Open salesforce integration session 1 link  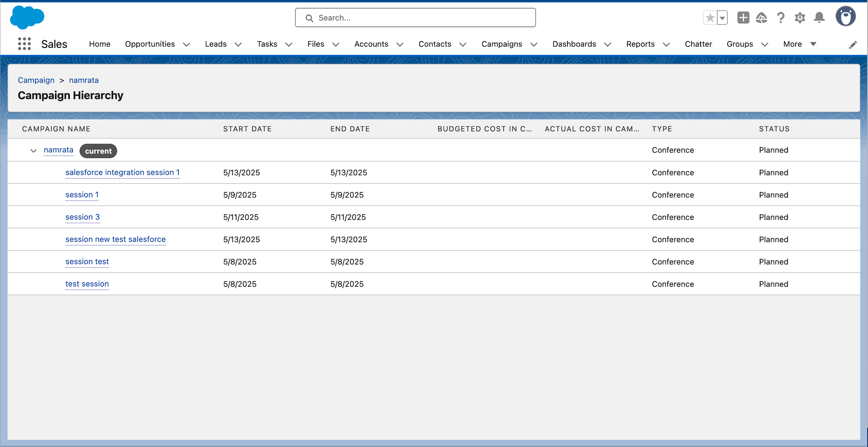pos(122,172)
